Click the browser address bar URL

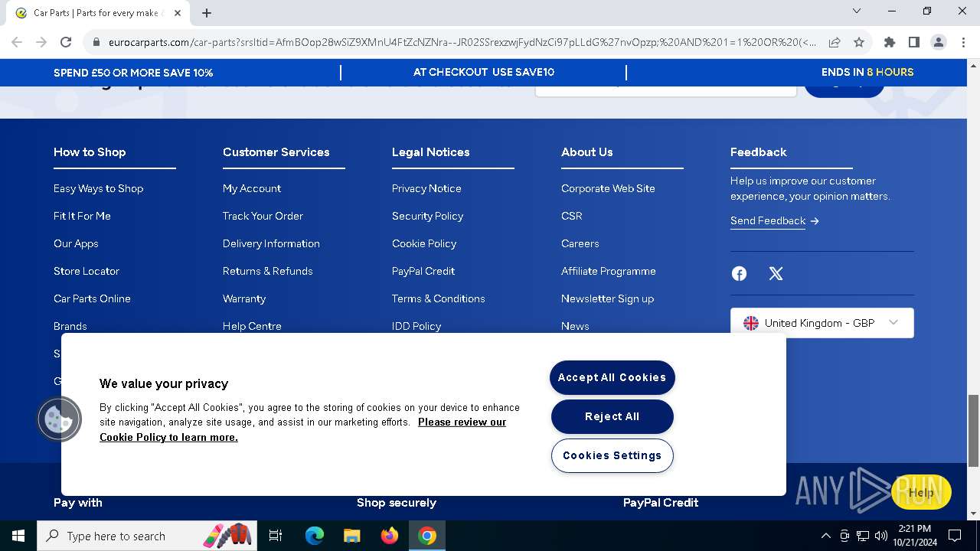click(462, 42)
